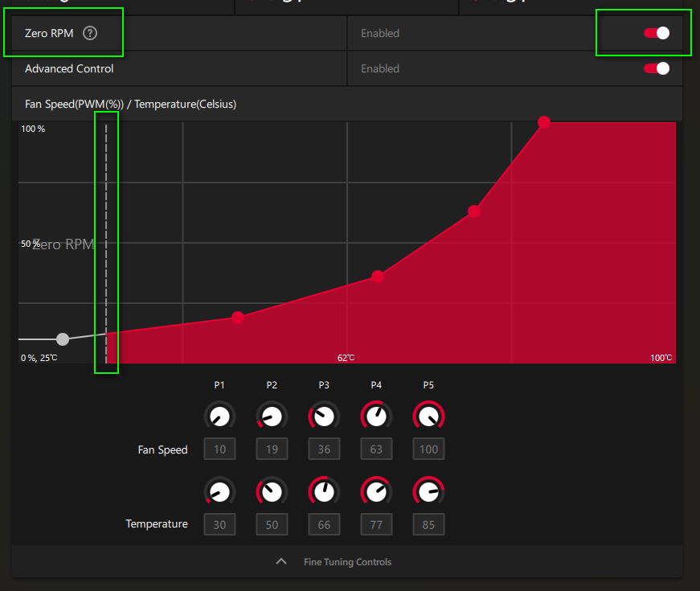Click the Zero RPM row label

pyautogui.click(x=49, y=33)
